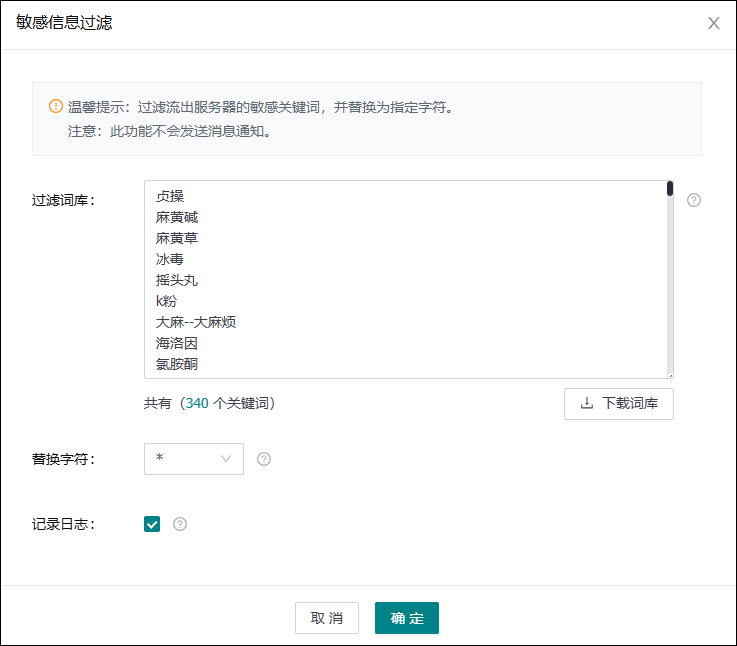Click the keyword 麻黄碱 in list

(177, 217)
